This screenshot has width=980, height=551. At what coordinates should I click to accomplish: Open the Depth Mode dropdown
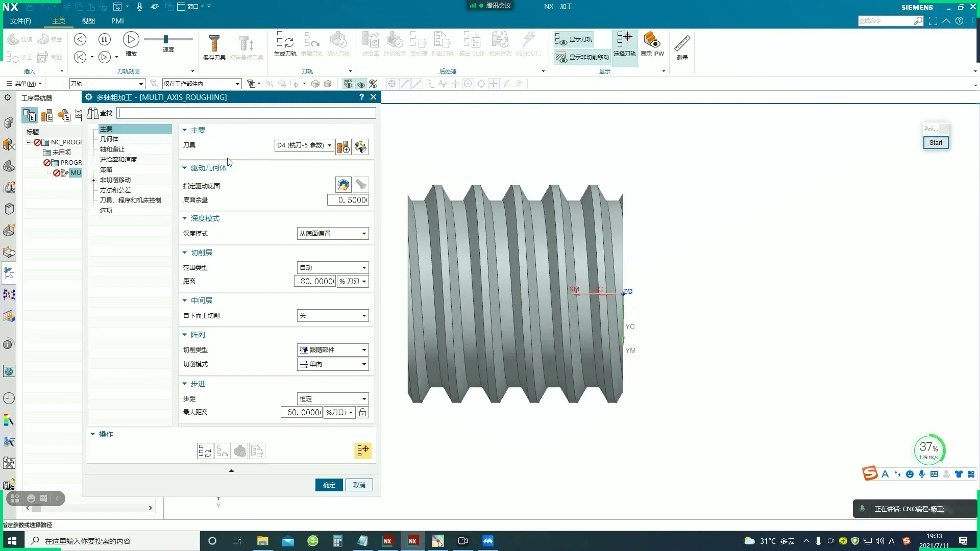click(x=333, y=234)
